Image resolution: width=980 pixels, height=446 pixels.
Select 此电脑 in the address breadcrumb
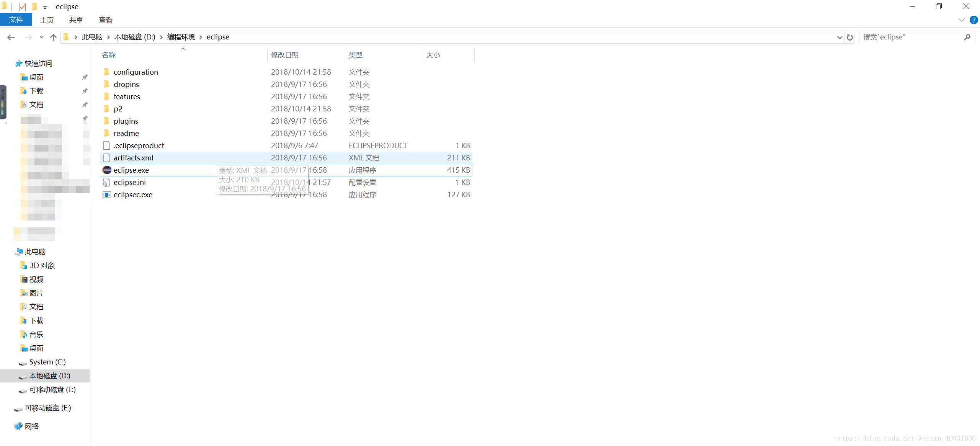pos(92,37)
